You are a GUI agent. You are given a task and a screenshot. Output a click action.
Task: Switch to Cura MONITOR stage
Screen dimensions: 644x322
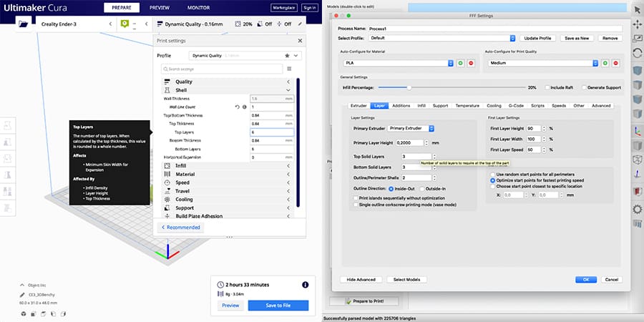pos(198,8)
